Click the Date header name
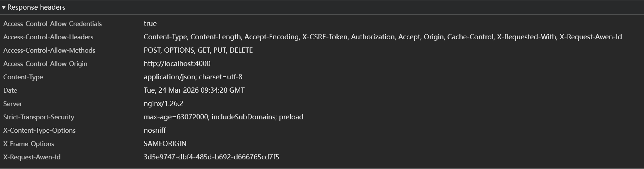Screen dimensions: 644x169 click(10, 90)
